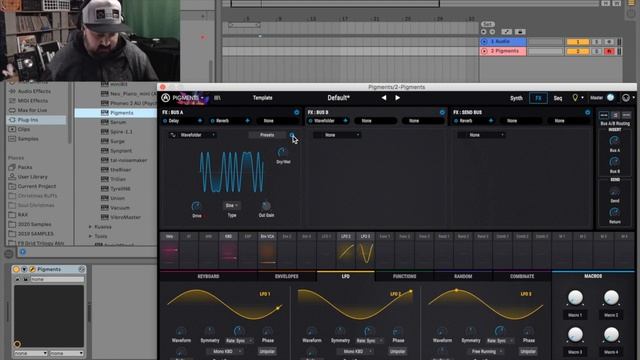Open the ENVELOPES modulation tab
The height and width of the screenshot is (360, 640).
tap(287, 276)
